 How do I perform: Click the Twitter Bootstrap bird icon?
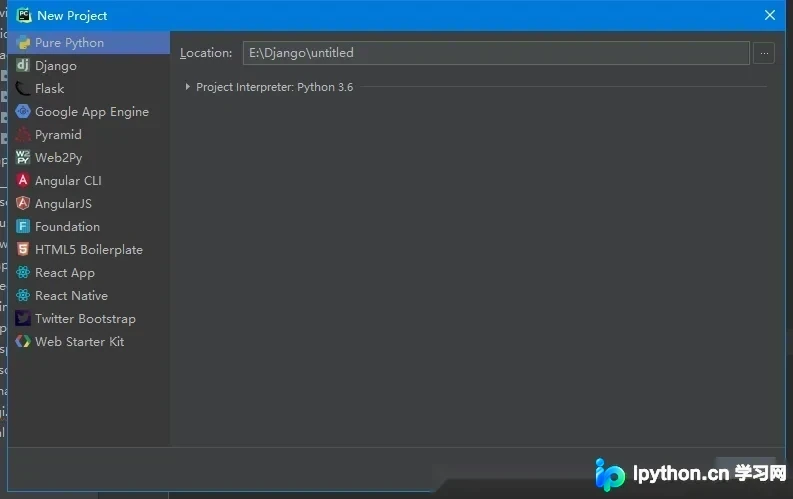(x=23, y=319)
